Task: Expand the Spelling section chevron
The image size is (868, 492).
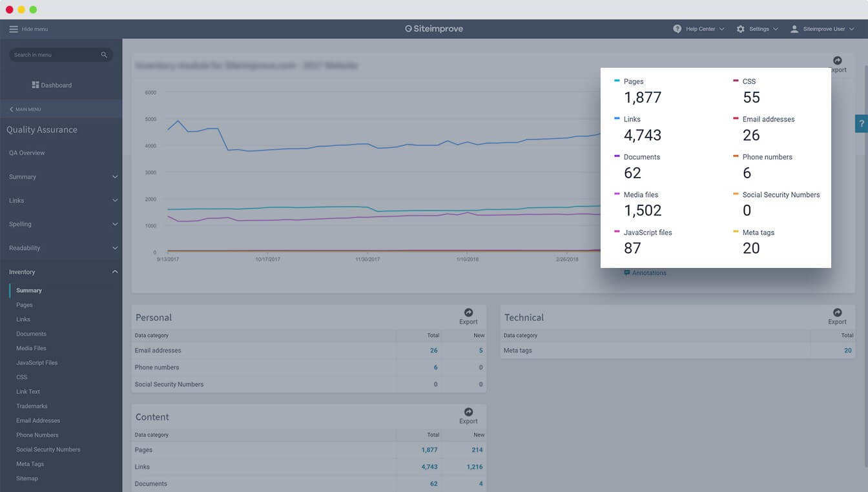Action: coord(115,224)
